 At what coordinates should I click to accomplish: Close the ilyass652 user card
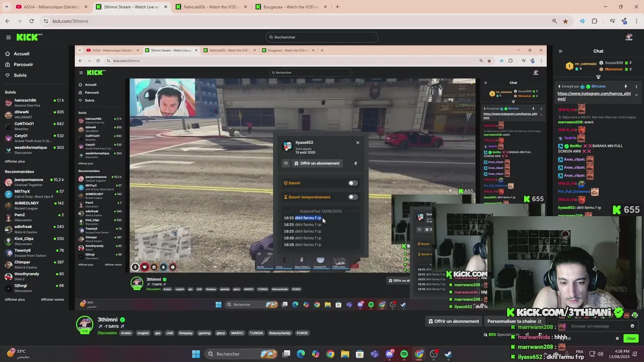coord(358,143)
